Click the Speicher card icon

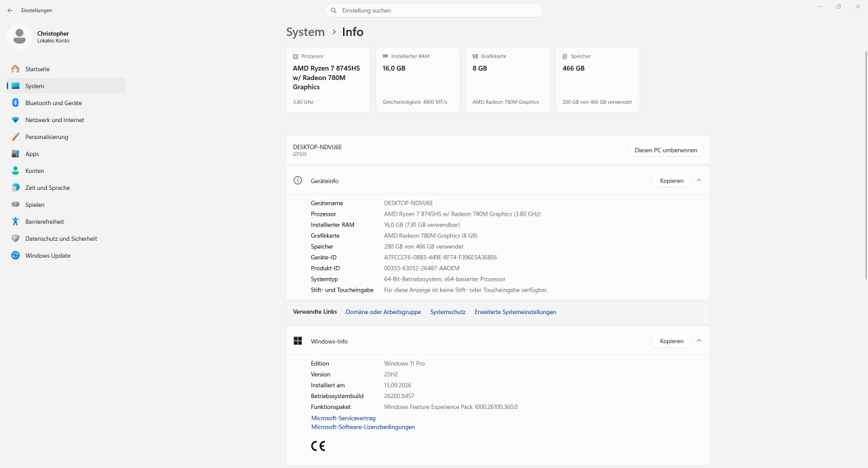coord(565,56)
